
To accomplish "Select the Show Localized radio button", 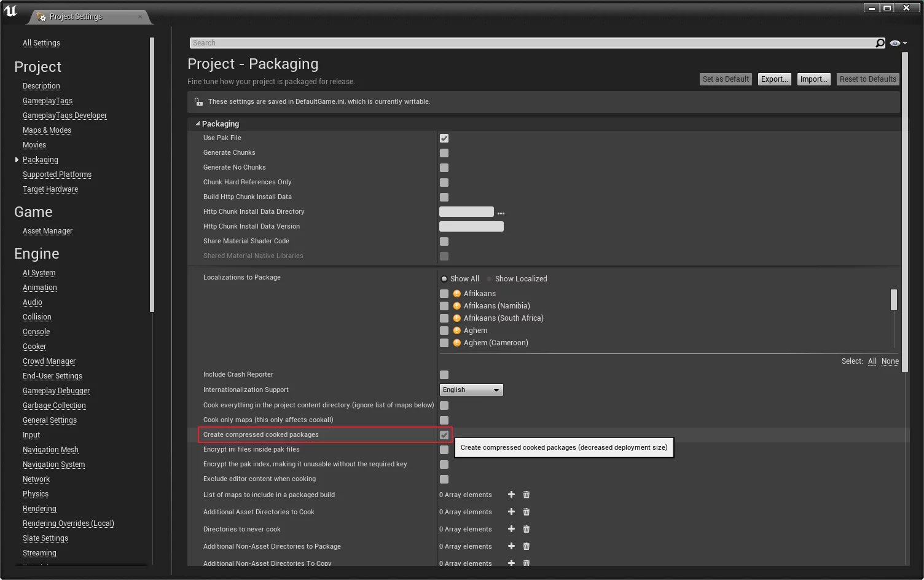I will click(490, 279).
